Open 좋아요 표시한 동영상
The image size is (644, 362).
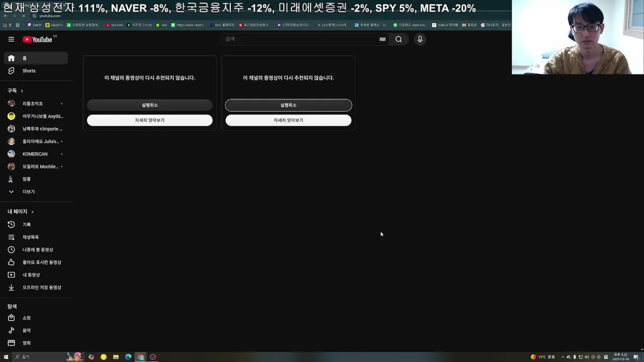(36, 262)
